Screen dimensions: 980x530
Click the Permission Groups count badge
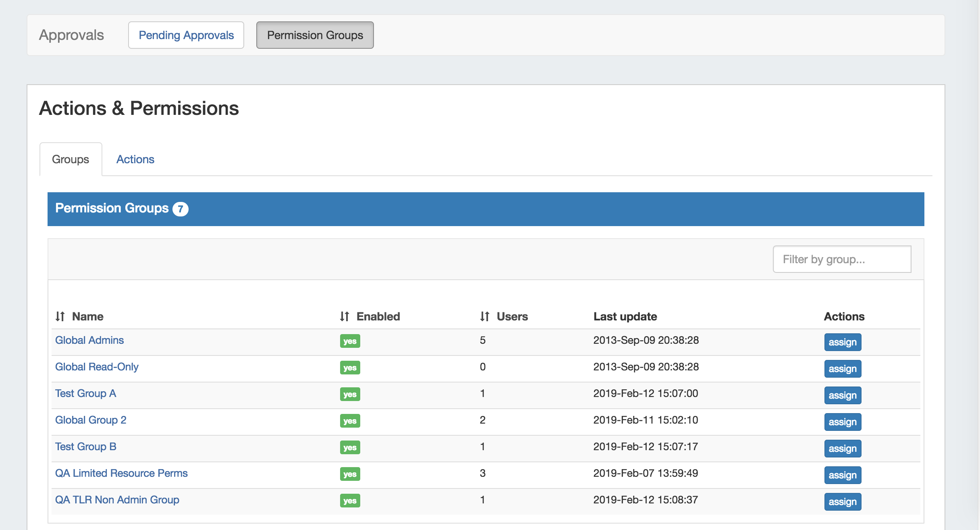click(x=180, y=209)
